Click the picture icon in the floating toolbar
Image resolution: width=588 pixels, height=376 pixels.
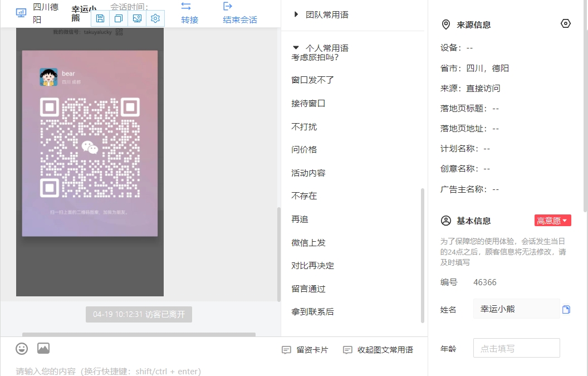(x=137, y=18)
